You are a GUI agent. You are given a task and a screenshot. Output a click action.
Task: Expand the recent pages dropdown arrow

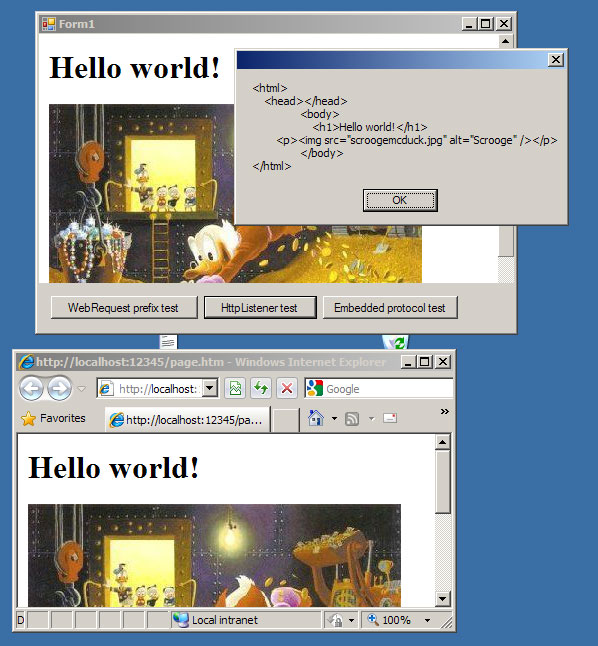pos(82,389)
